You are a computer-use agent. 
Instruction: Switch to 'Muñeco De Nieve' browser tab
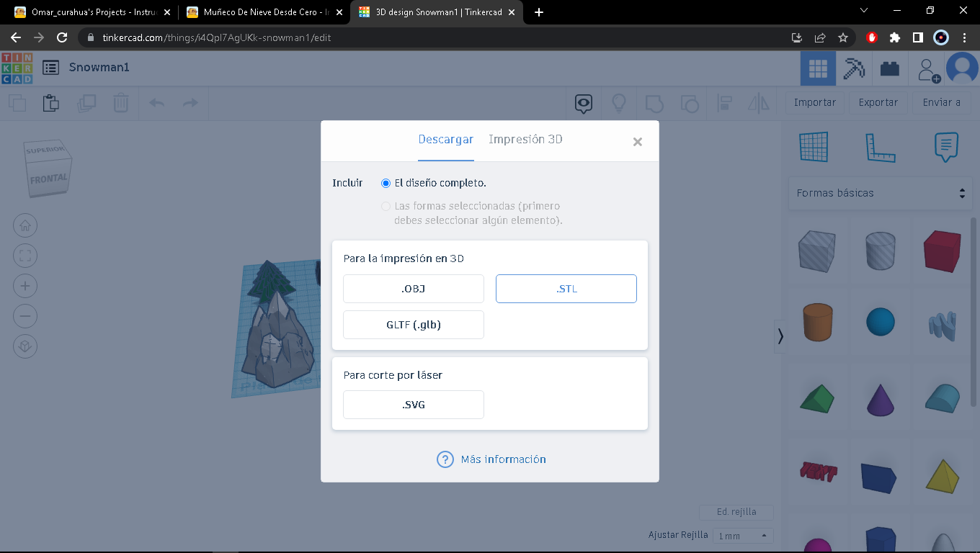pos(262,12)
